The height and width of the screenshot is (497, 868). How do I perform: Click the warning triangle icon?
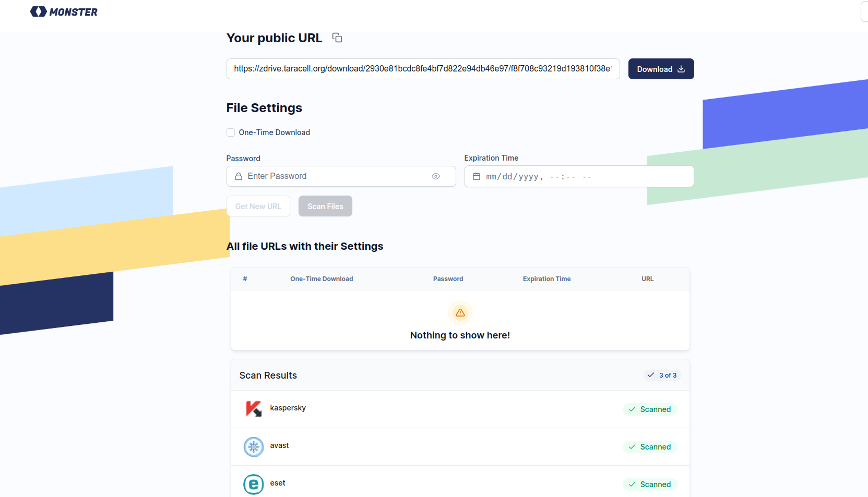(460, 313)
